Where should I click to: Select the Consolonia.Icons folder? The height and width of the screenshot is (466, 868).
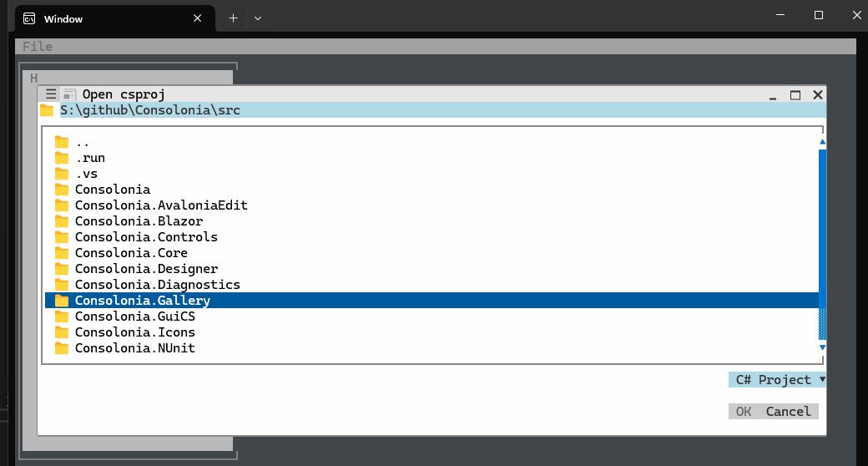coord(431,332)
